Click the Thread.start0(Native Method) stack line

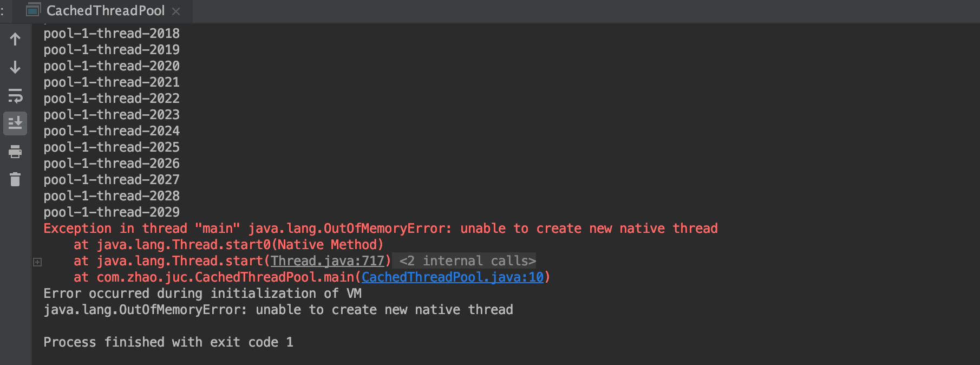(228, 245)
